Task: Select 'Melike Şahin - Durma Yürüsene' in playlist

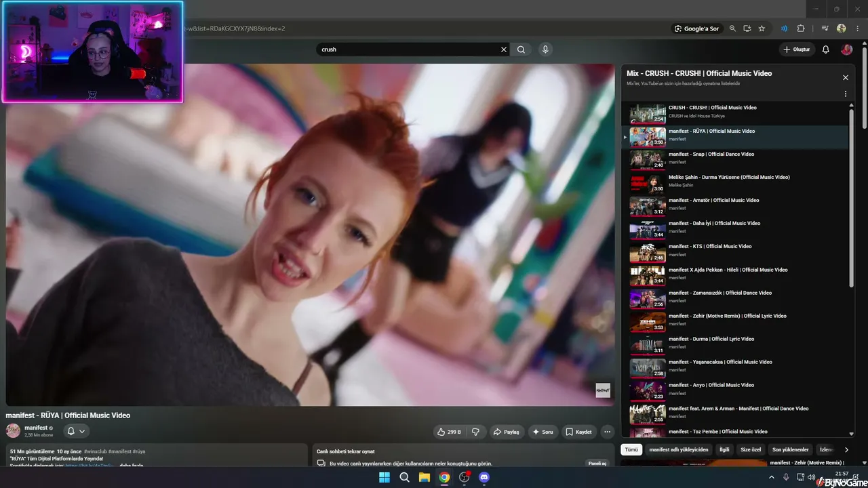Action: pyautogui.click(x=735, y=182)
